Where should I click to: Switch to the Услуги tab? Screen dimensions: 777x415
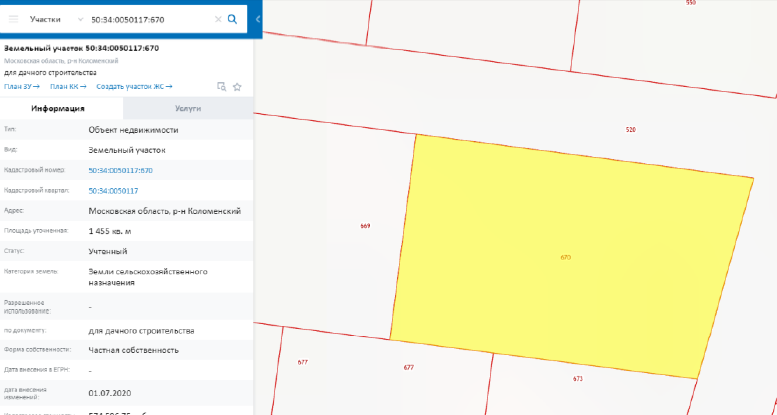(x=187, y=108)
